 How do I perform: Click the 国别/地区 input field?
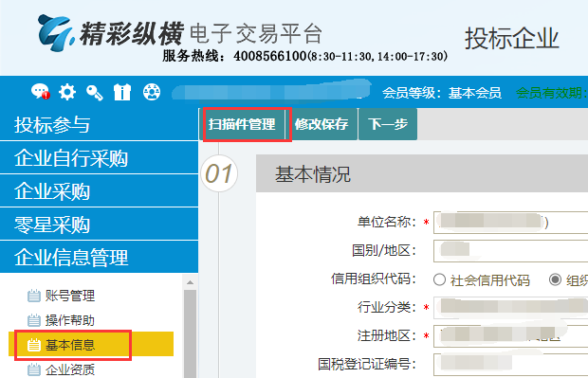pyautogui.click(x=511, y=251)
